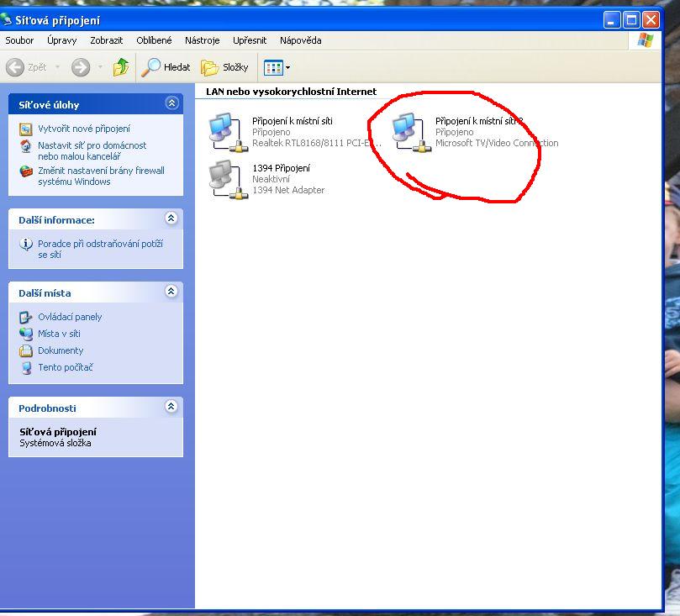Open the Soubor menu
Screen dimensions: 680x616
coord(19,40)
